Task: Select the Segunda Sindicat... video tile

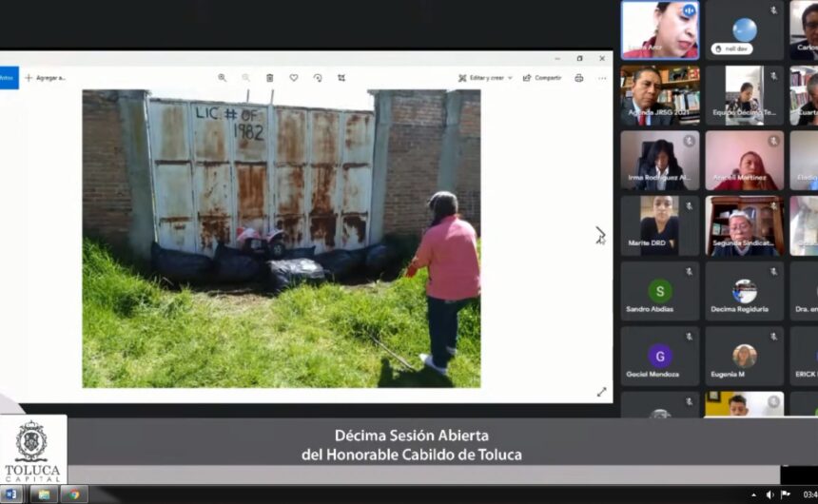Action: point(745,225)
